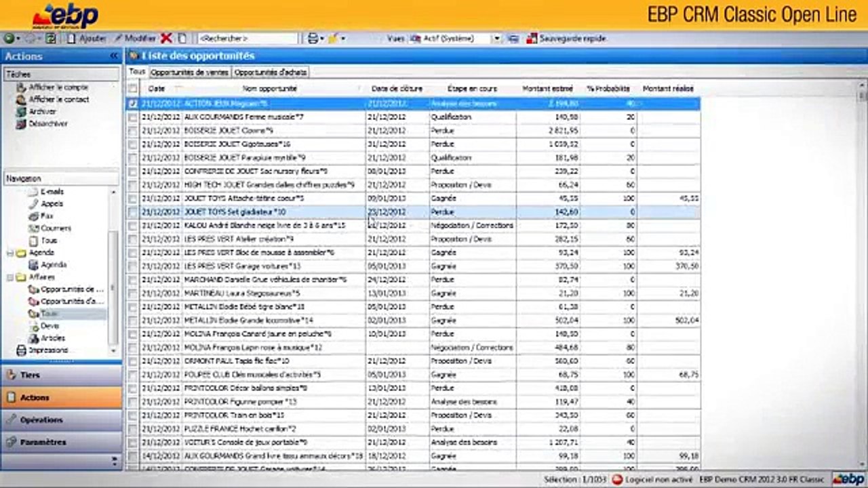Check the KALOU André Blanche neige row checkbox
This screenshot has height=488, width=868.
tap(133, 226)
